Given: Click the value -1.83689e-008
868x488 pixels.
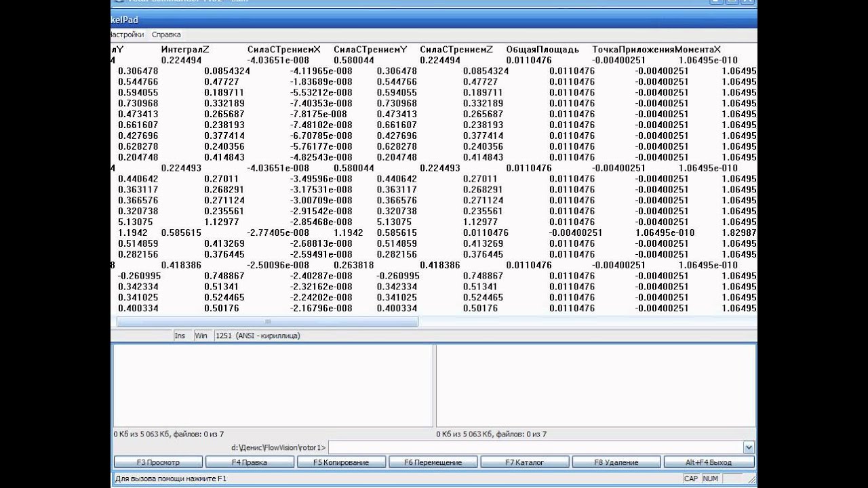Looking at the screenshot, I should coord(321,82).
